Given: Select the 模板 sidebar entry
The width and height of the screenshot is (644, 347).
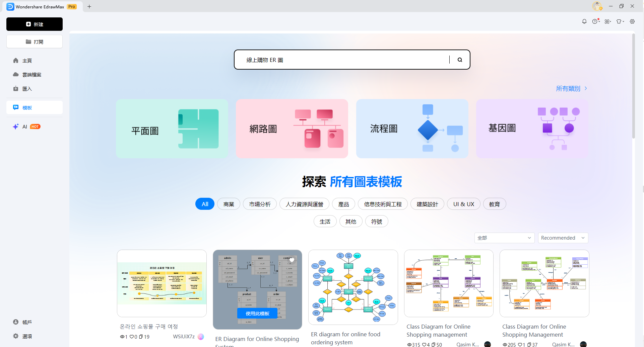Looking at the screenshot, I should (x=27, y=107).
